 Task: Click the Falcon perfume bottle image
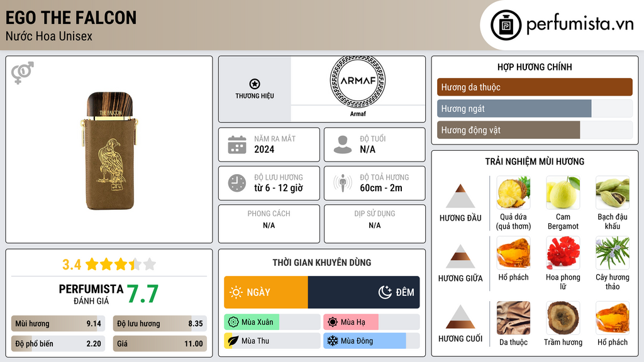[x=109, y=151]
